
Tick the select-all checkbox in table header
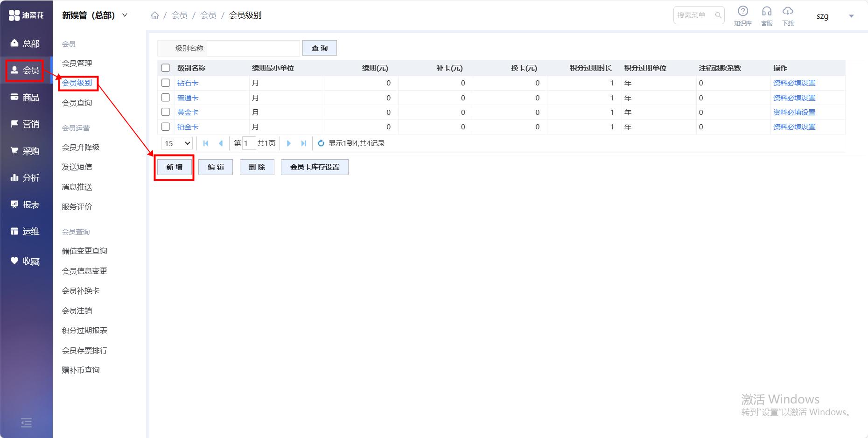coord(166,68)
